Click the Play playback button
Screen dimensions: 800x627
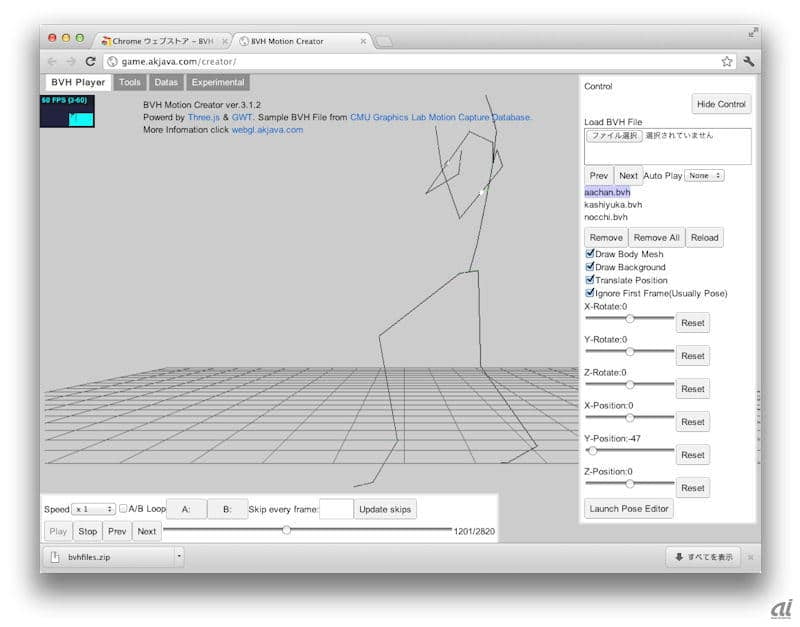[58, 532]
